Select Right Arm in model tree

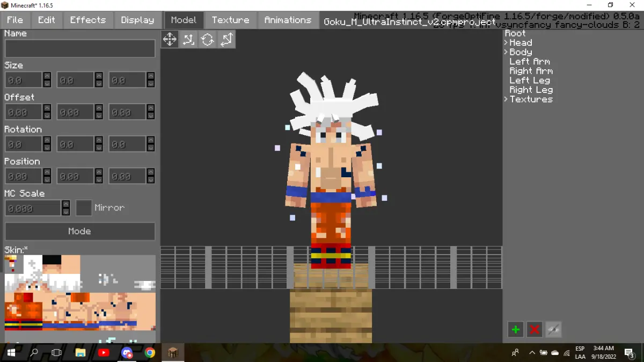click(x=531, y=71)
